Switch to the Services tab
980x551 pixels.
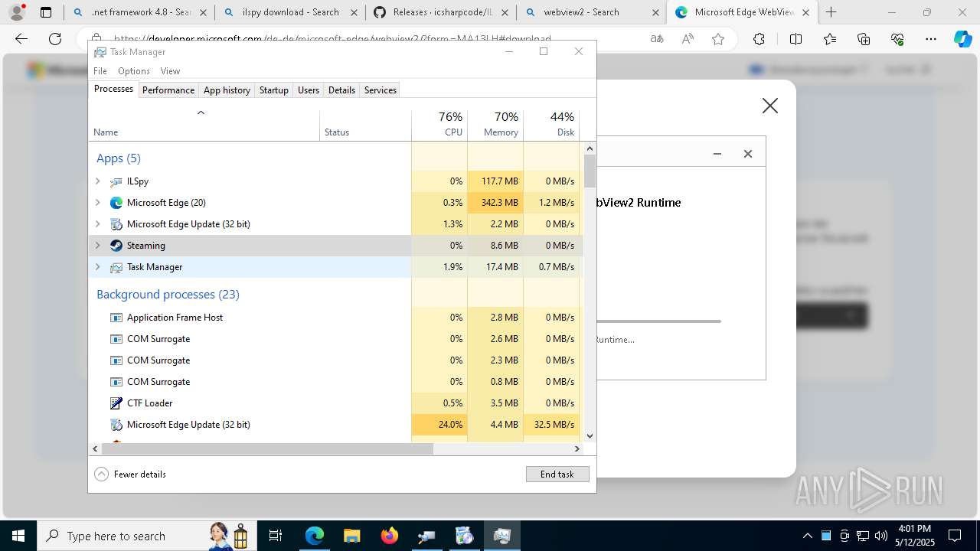381,90
